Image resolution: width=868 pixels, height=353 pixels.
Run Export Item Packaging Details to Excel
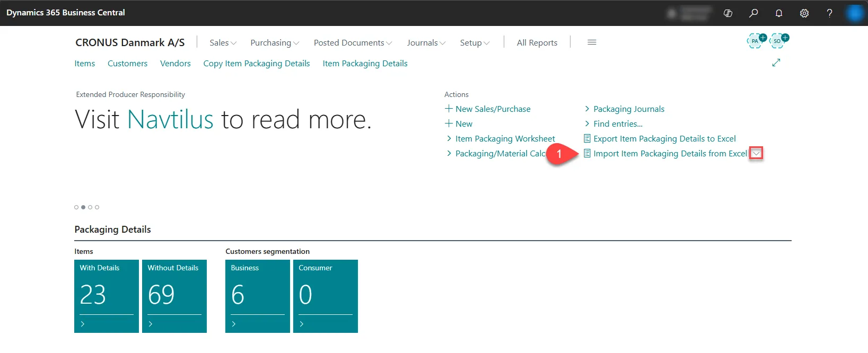[660, 138]
